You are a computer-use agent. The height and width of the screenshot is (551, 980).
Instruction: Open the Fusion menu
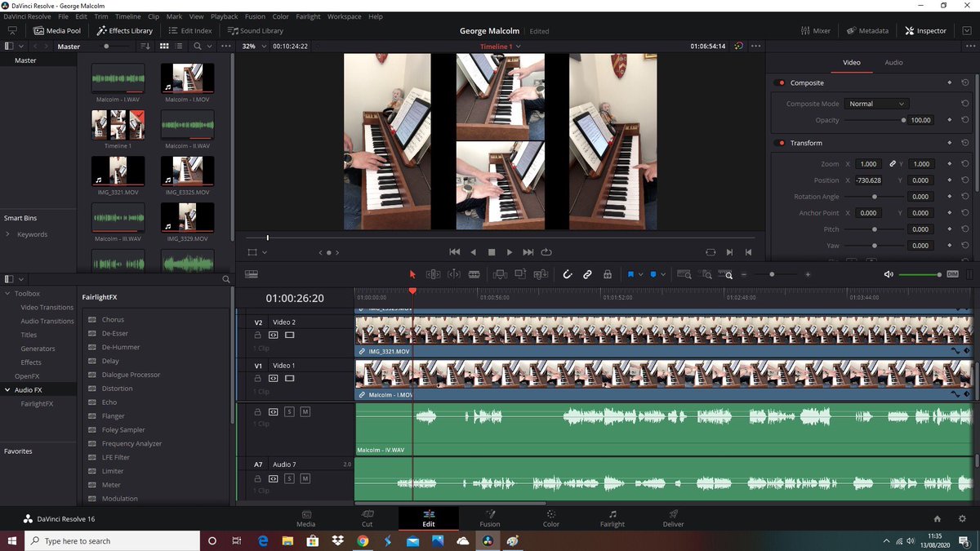255,16
